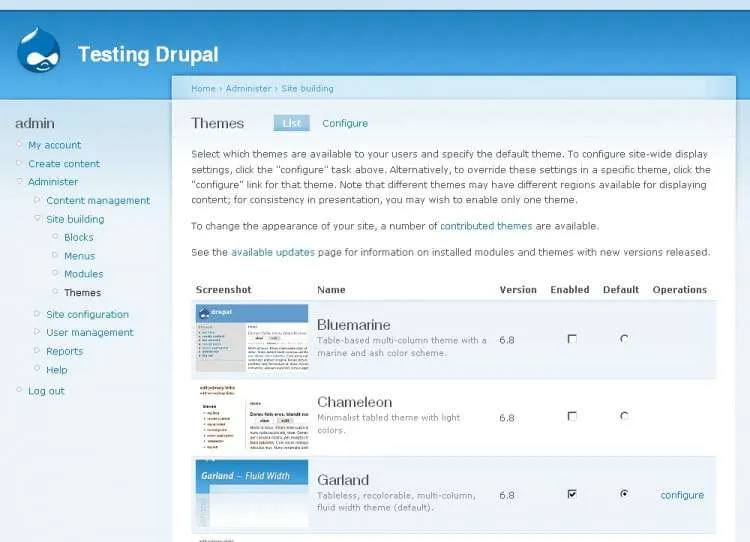Click bullet icon beside Log out
Screen dimensions: 750x542
coord(20,390)
